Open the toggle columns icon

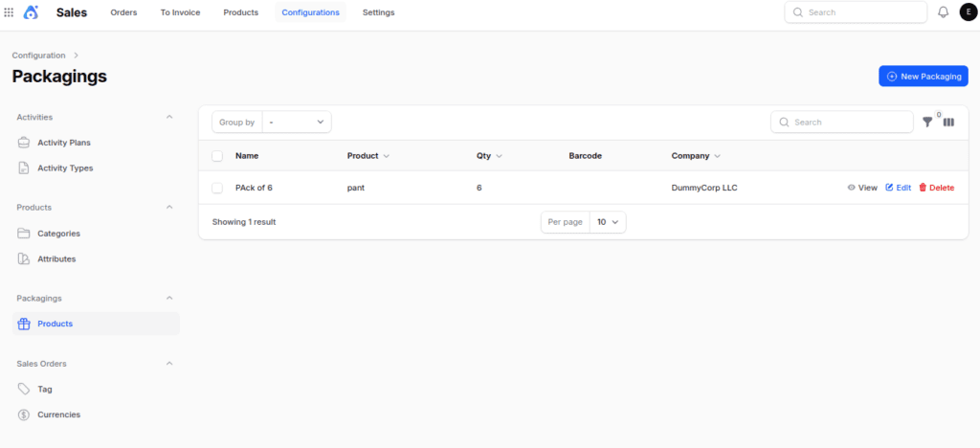[x=948, y=123]
